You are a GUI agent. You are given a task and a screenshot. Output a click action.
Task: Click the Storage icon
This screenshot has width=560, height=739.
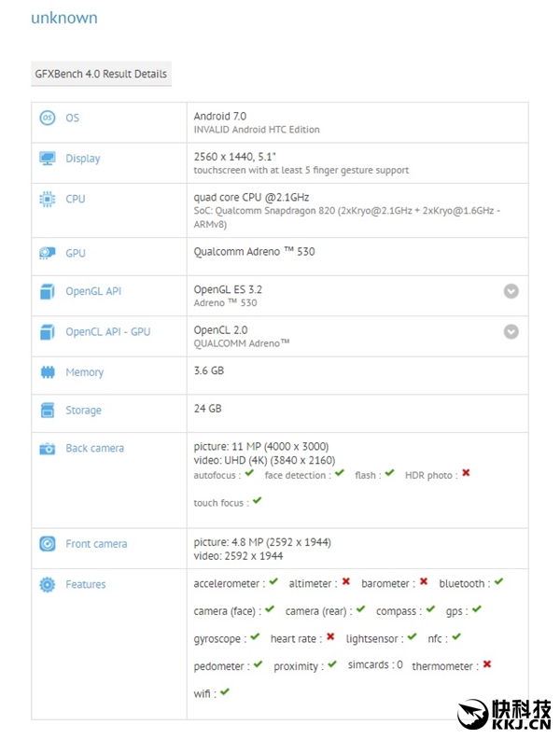tap(47, 411)
